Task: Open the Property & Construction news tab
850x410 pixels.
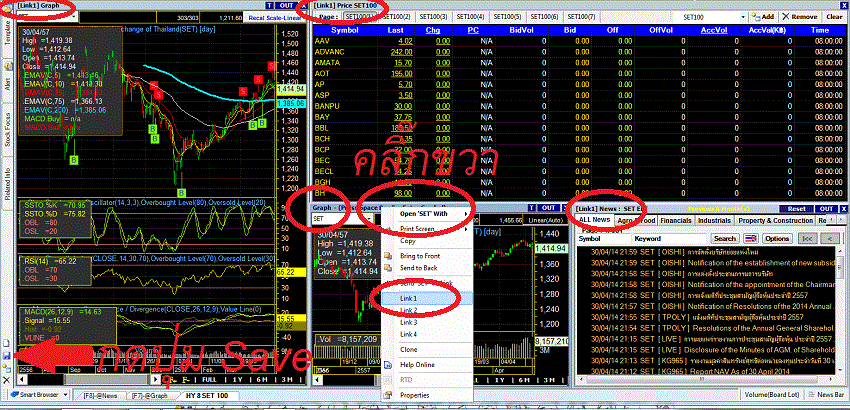Action: click(x=774, y=221)
